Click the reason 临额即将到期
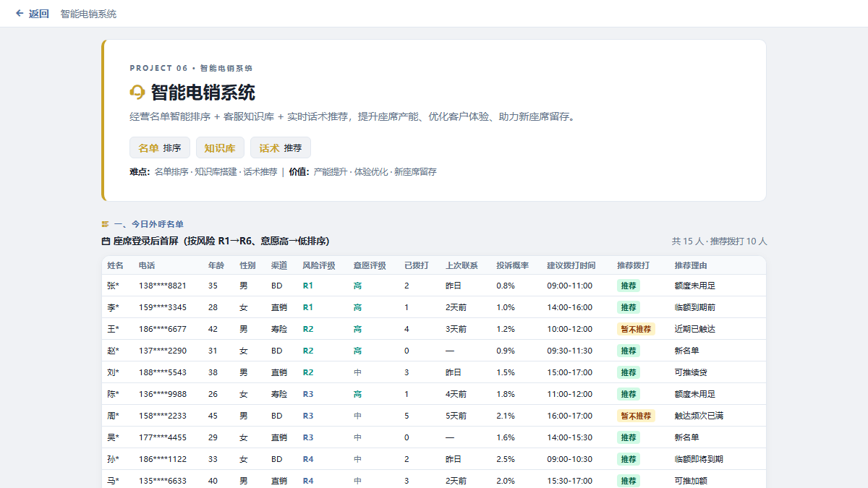The width and height of the screenshot is (868, 488). pos(699,459)
